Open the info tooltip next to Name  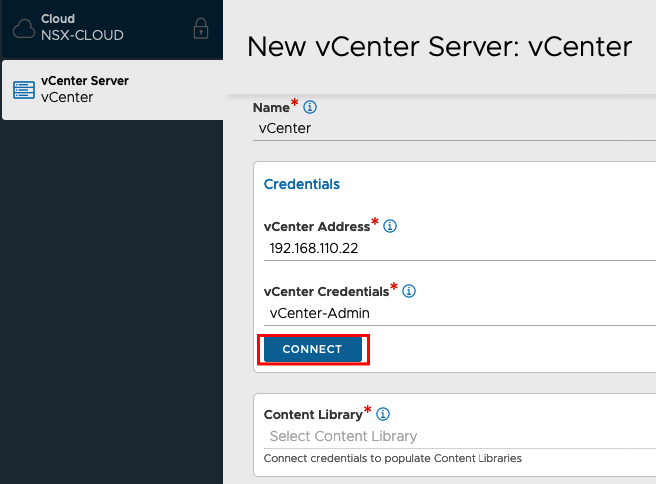pyautogui.click(x=310, y=107)
